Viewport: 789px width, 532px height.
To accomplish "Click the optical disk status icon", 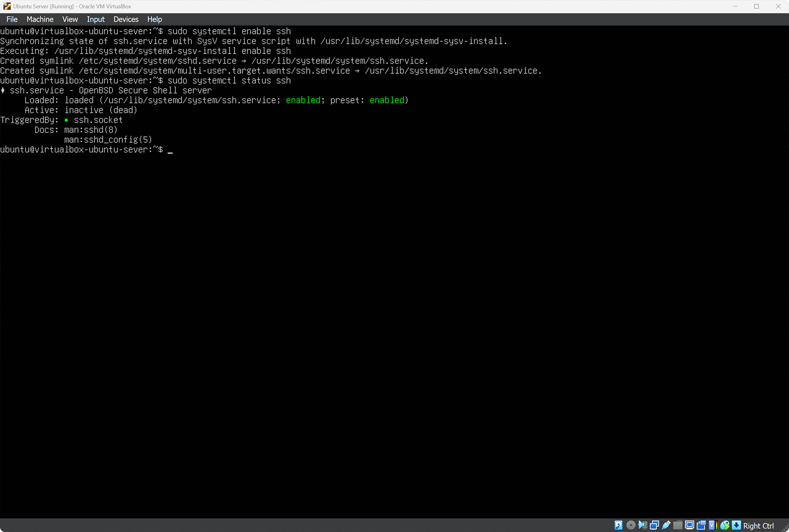I will pyautogui.click(x=631, y=525).
